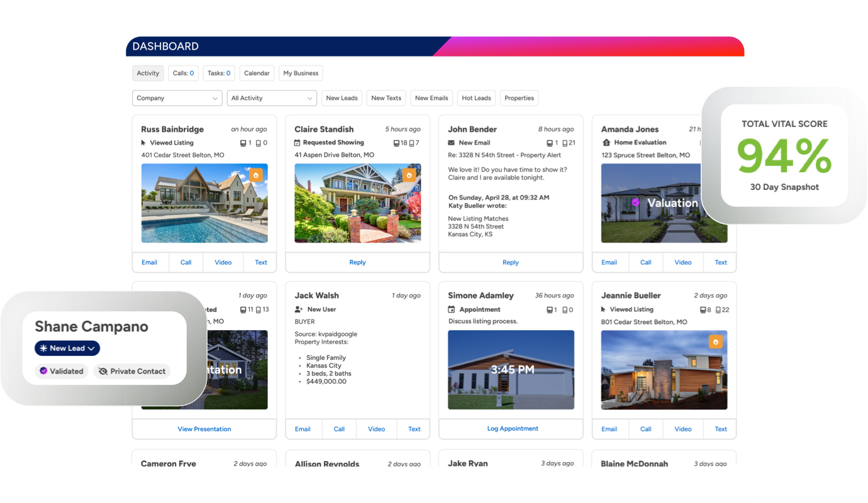868x503 pixels.
Task: Click the New User person icon on Jack Walsh's card
Action: pyautogui.click(x=298, y=309)
